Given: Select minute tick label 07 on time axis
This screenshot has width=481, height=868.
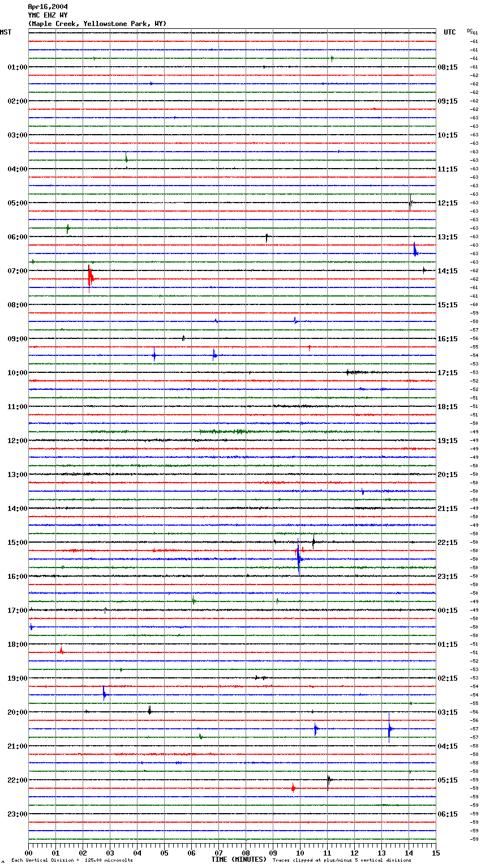Looking at the screenshot, I should (218, 853).
